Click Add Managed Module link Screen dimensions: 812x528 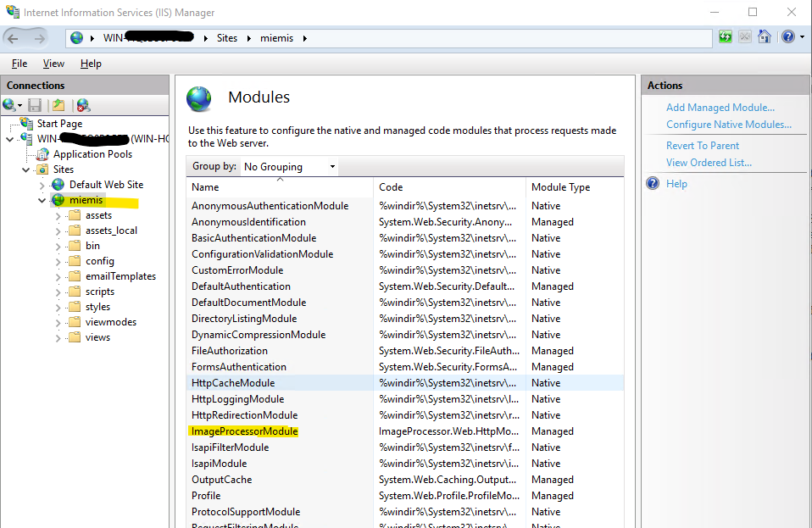(x=720, y=108)
